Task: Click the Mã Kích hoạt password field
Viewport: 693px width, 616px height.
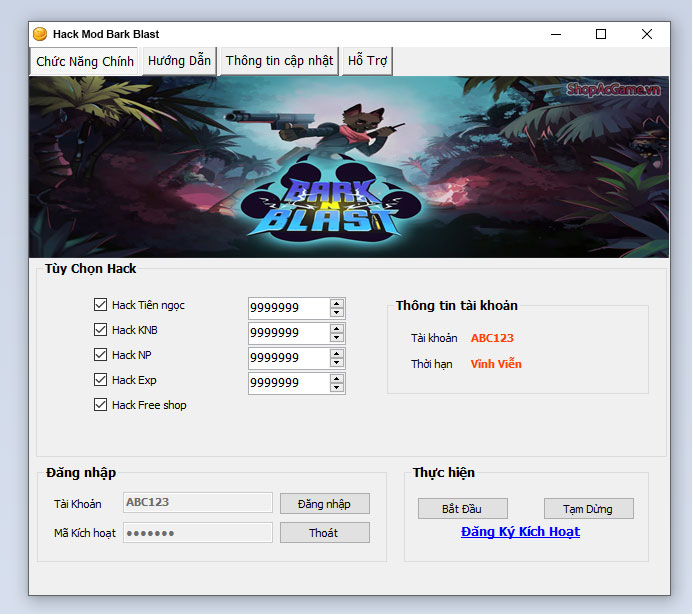Action: click(198, 532)
